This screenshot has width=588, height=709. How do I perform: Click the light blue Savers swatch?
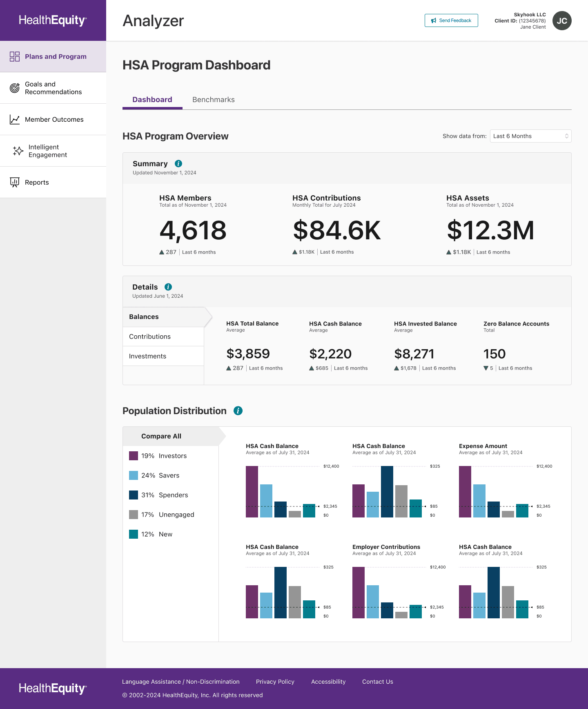[134, 475]
